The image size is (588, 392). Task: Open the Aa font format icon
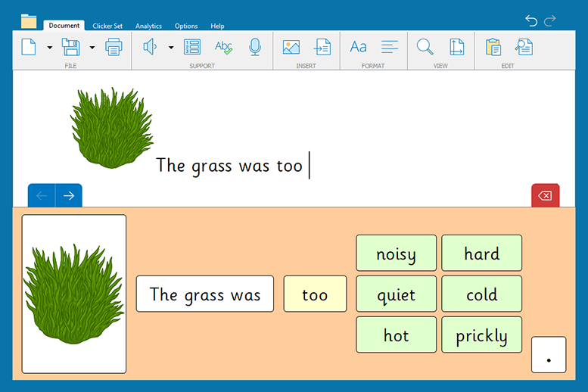pyautogui.click(x=358, y=47)
